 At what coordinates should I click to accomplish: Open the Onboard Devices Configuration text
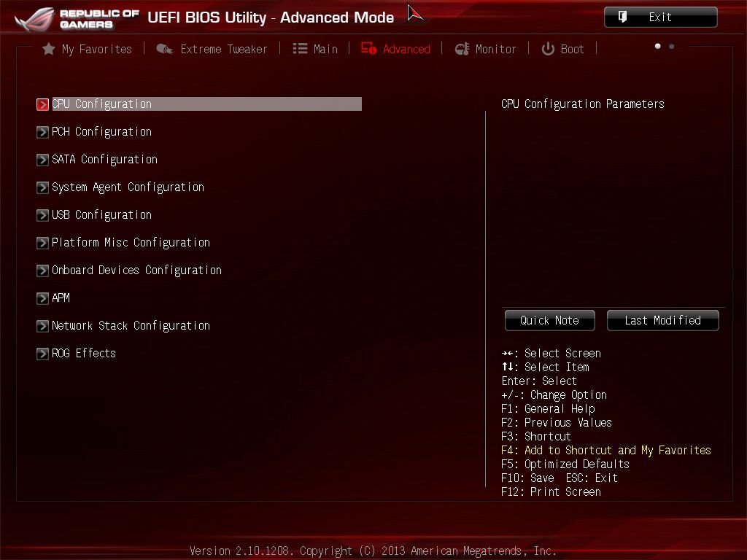136,270
